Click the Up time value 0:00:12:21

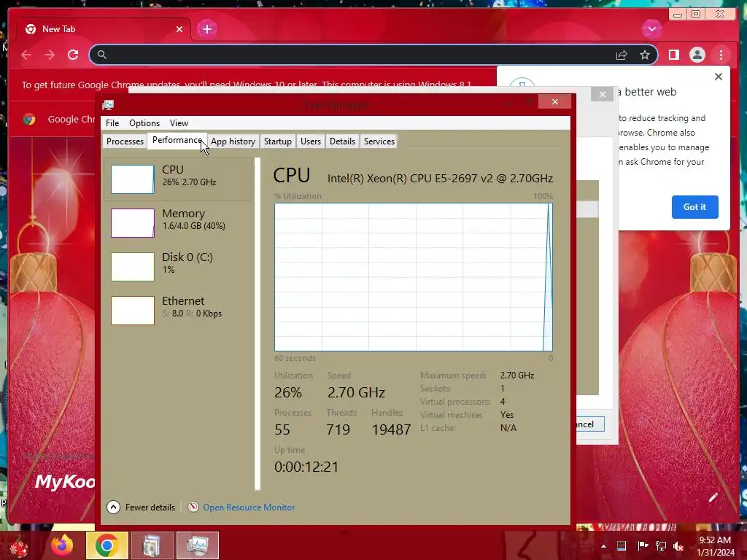point(306,467)
